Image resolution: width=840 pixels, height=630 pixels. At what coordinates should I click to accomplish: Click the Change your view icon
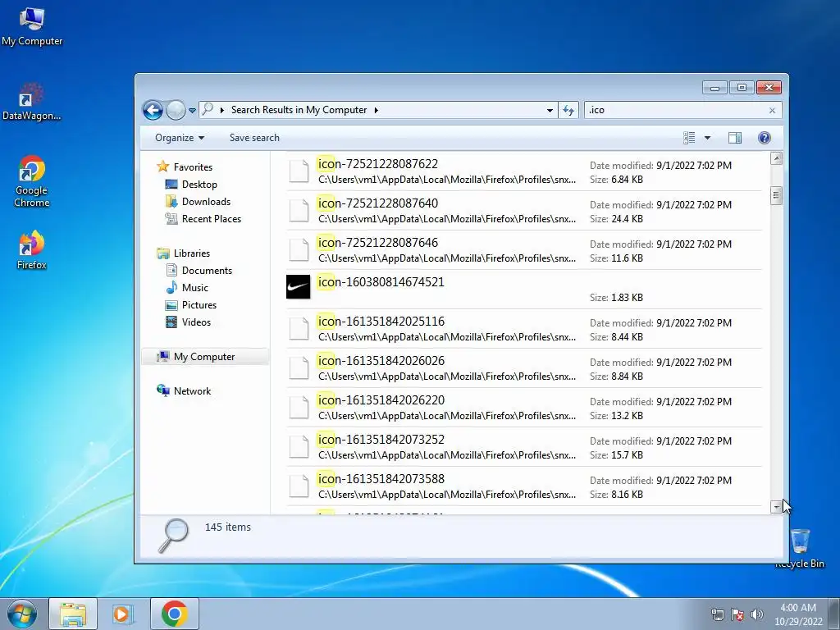point(689,138)
